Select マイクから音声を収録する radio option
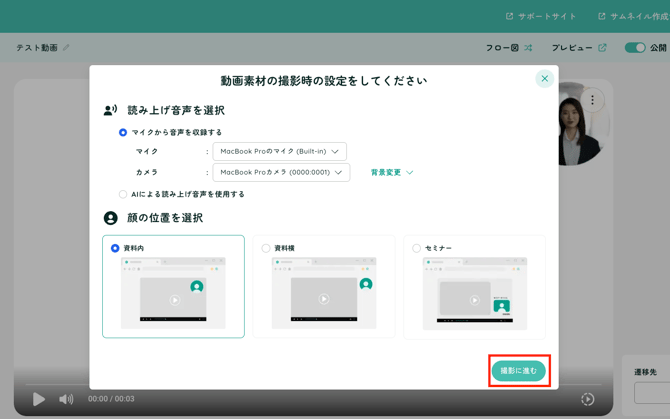This screenshot has height=419, width=670. 123,132
